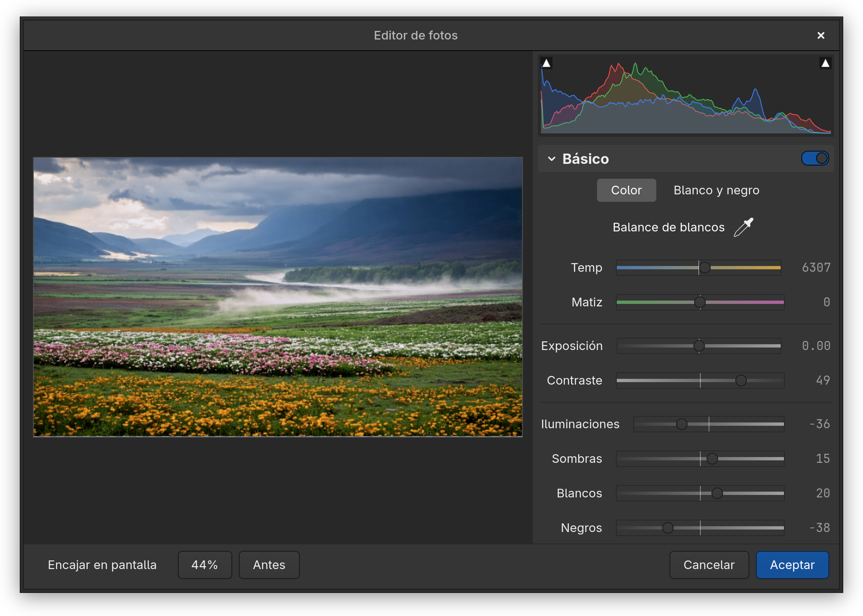Disable the Básico adjustments switch
This screenshot has width=863, height=616.
point(815,158)
